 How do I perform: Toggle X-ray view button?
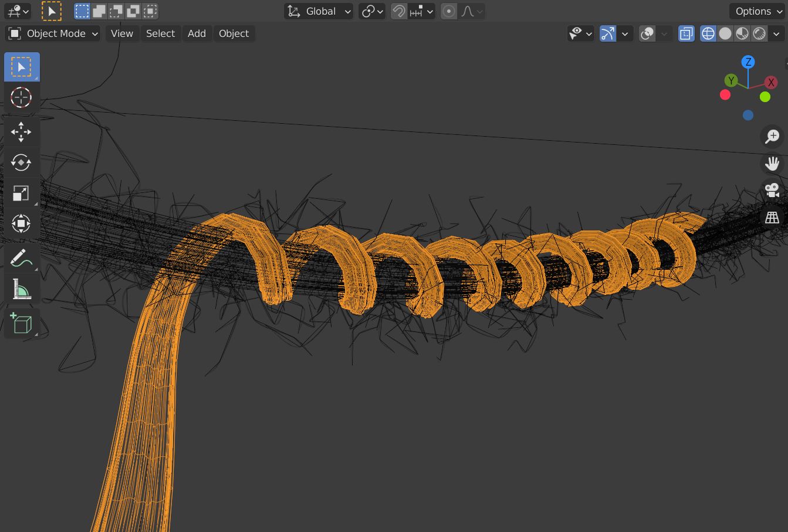[686, 34]
